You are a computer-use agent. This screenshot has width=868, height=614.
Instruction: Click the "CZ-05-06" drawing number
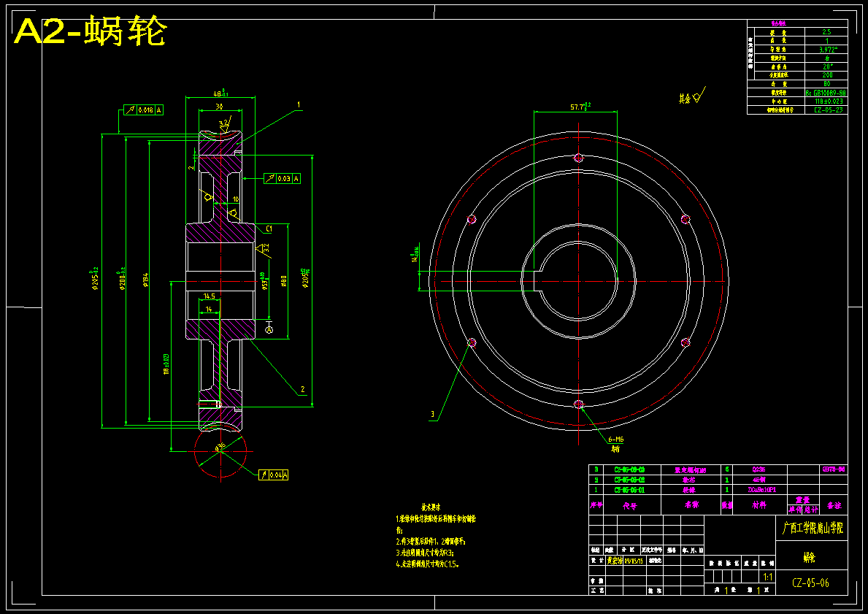(x=810, y=583)
